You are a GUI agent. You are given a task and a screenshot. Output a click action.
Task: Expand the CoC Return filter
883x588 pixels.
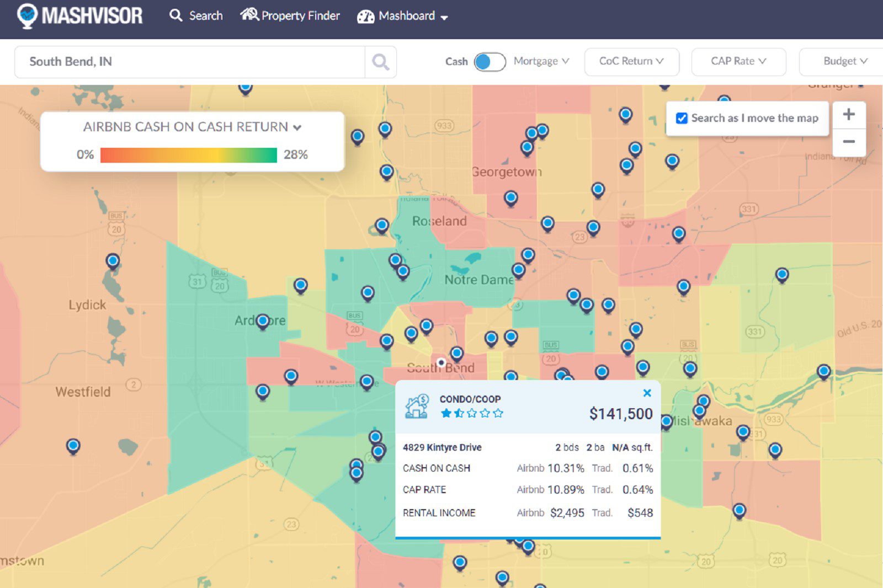pyautogui.click(x=631, y=61)
